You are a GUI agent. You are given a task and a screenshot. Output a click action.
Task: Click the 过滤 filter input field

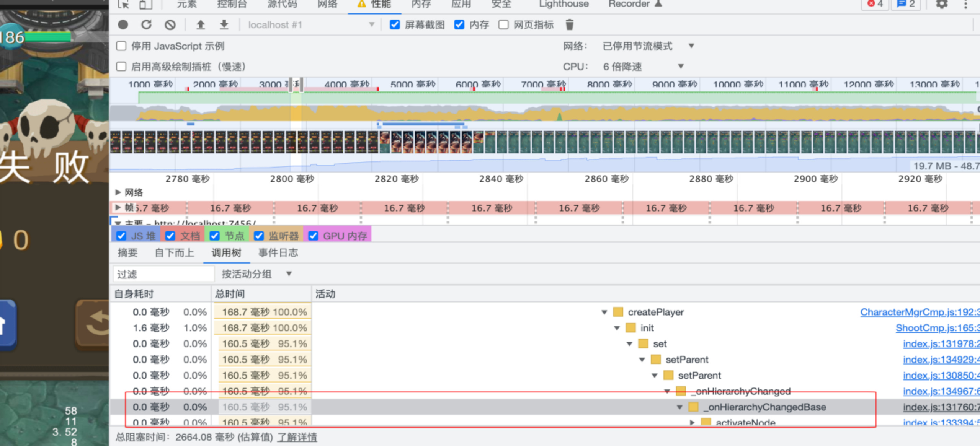point(164,274)
